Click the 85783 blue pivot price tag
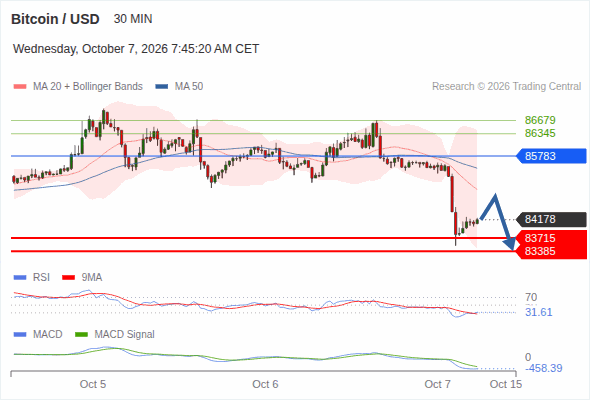The height and width of the screenshot is (400, 590). pyautogui.click(x=551, y=156)
